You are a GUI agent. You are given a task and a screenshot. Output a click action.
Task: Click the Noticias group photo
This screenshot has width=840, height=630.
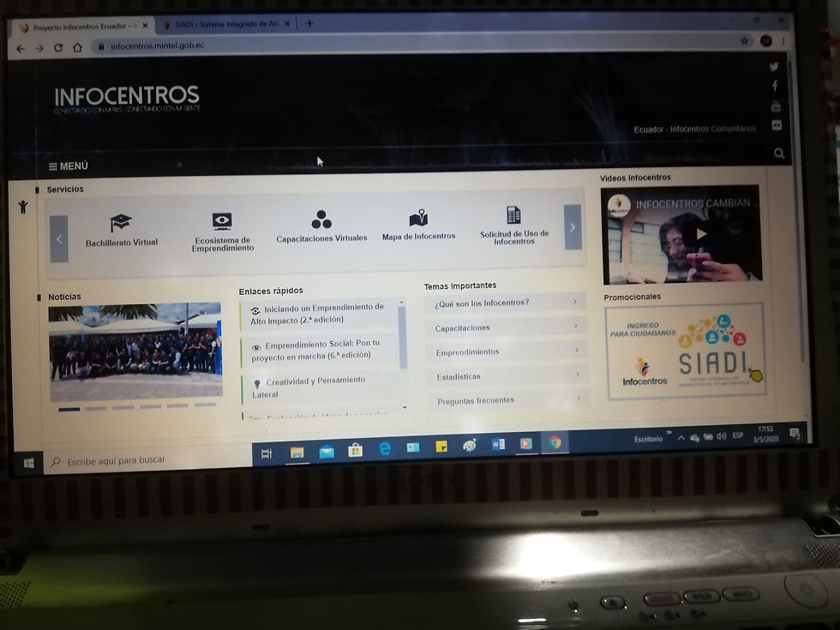coord(135,352)
